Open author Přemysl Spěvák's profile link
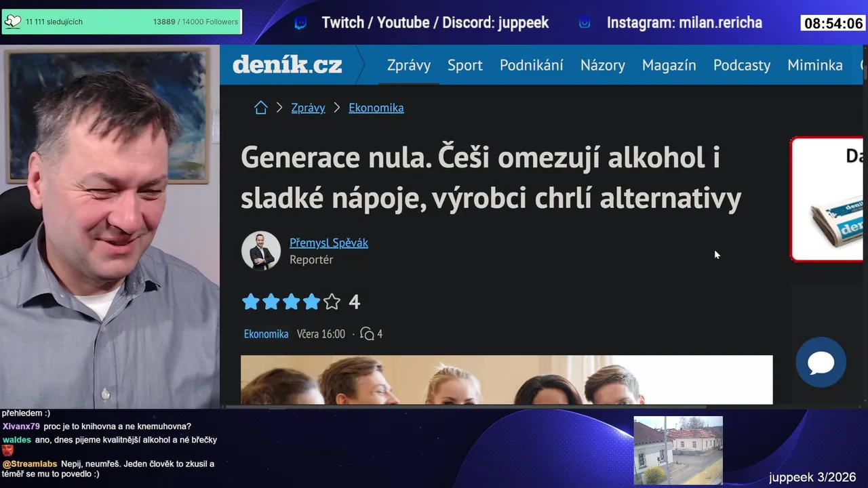Viewport: 868px width, 488px height. (x=329, y=243)
